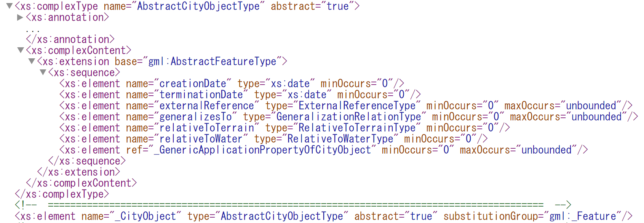Click the GeneralizationRelationType type value
644x223 pixels.
click(x=348, y=117)
